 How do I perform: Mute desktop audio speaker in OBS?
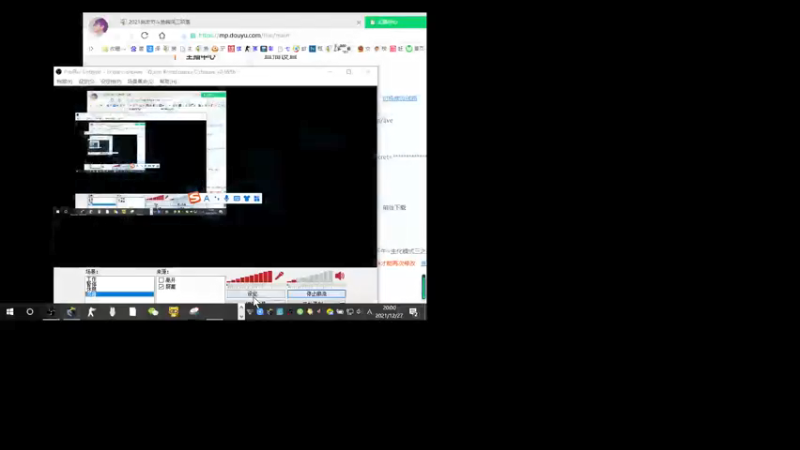[339, 276]
